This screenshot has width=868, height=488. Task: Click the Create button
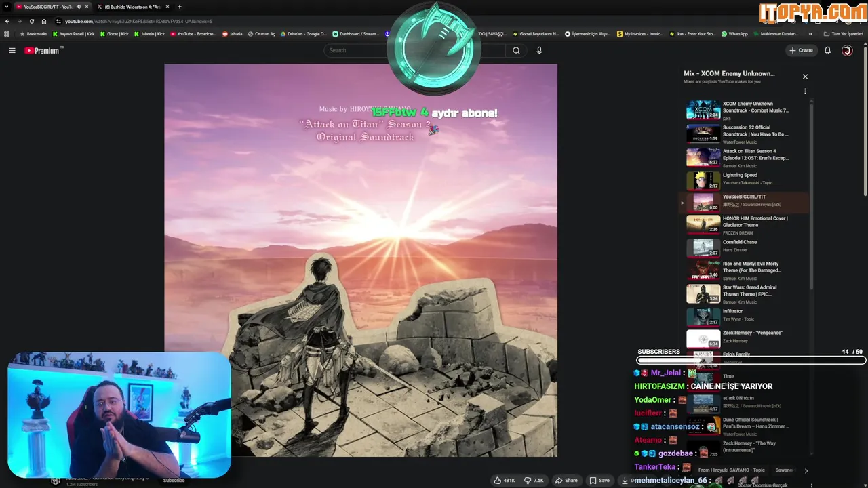[x=801, y=50]
